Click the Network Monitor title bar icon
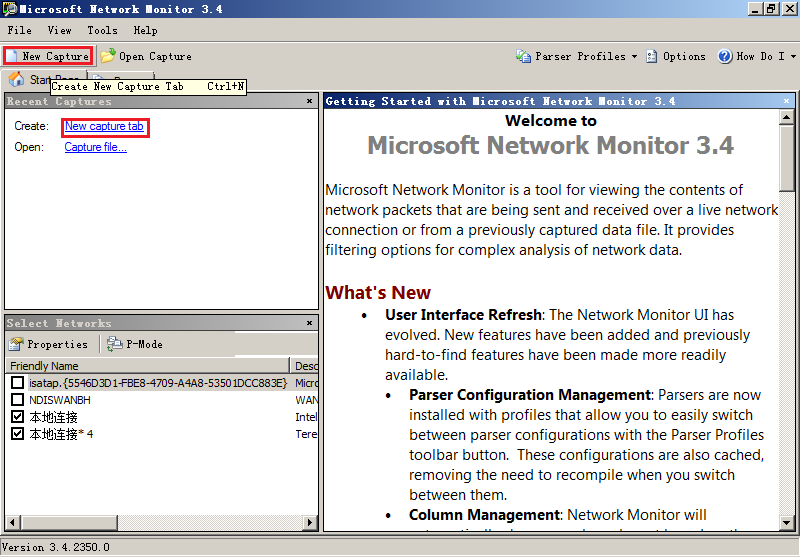The height and width of the screenshot is (557, 800). (9, 9)
